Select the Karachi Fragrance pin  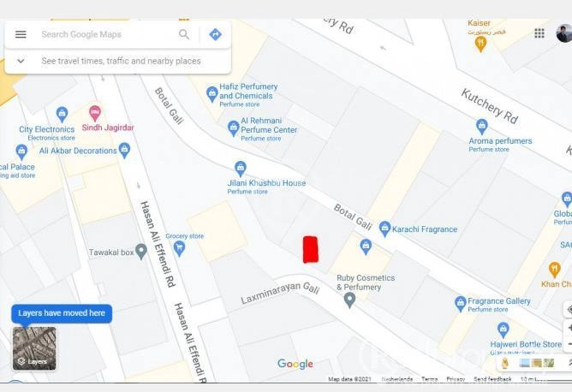point(384,229)
